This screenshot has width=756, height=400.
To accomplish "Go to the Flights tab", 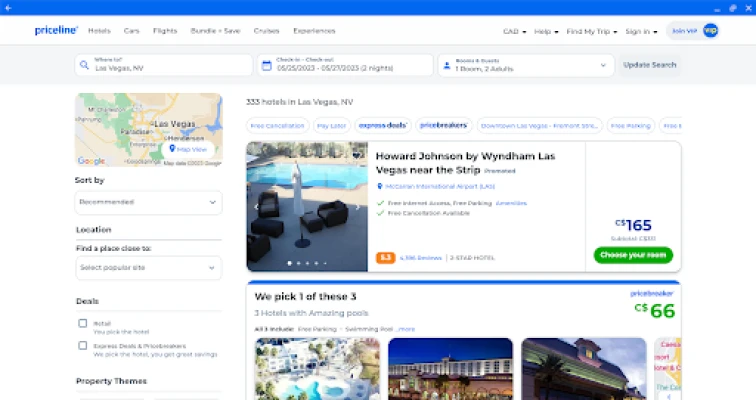I will tap(165, 31).
